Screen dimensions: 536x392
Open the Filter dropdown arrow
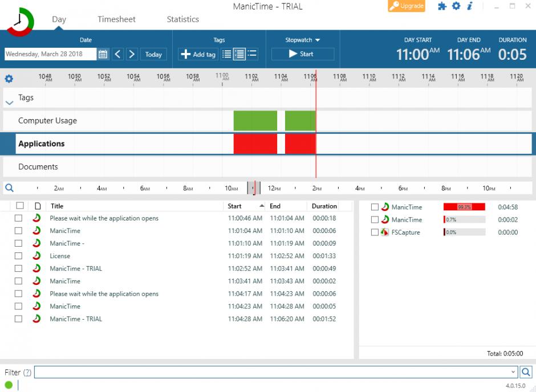(513, 372)
